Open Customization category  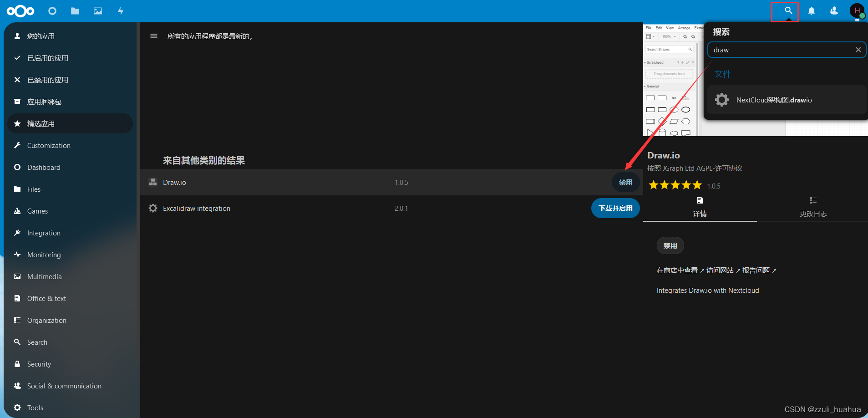70,145
